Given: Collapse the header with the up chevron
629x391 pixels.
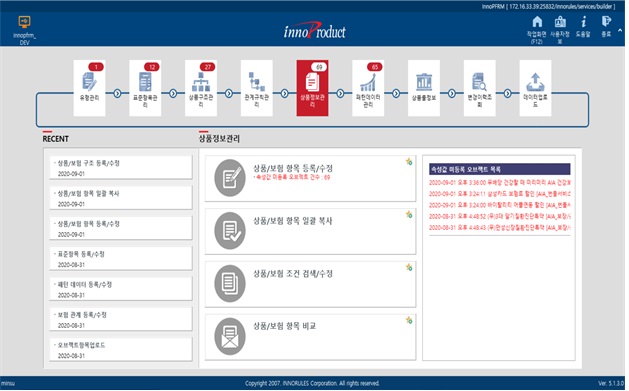Looking at the screenshot, I should click(620, 30).
